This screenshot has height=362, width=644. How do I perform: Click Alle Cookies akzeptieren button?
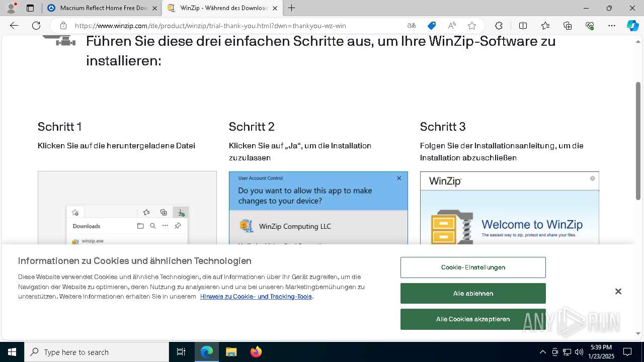click(473, 319)
